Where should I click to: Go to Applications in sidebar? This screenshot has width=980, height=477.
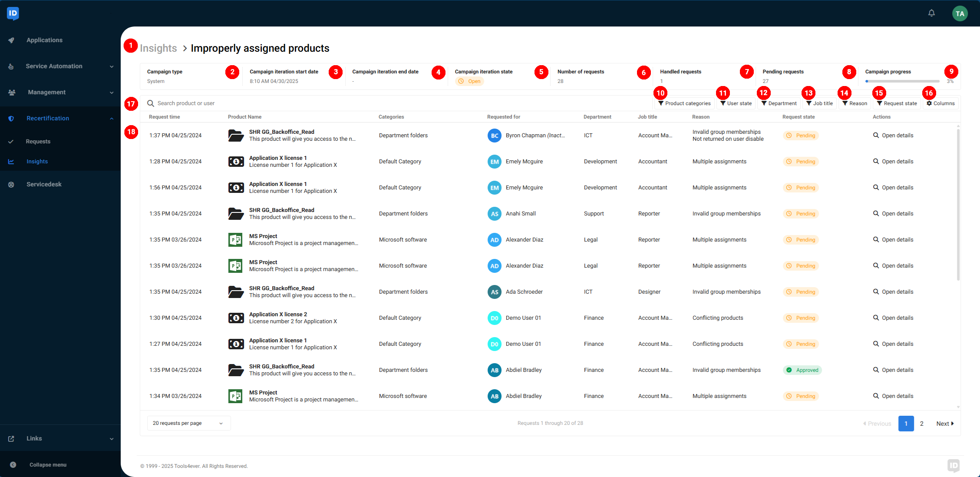pos(44,40)
